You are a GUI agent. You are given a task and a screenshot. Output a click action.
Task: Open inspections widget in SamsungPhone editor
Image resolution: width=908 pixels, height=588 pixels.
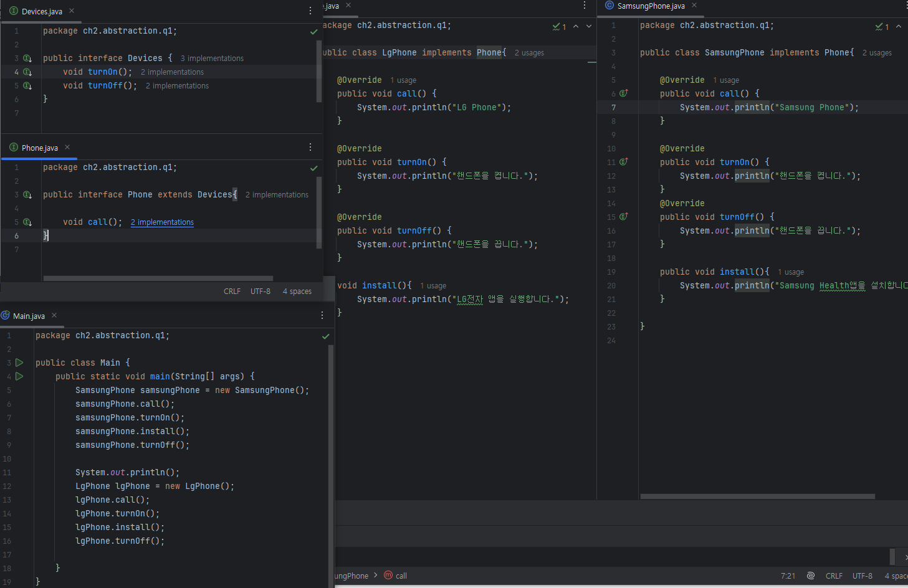click(x=882, y=27)
